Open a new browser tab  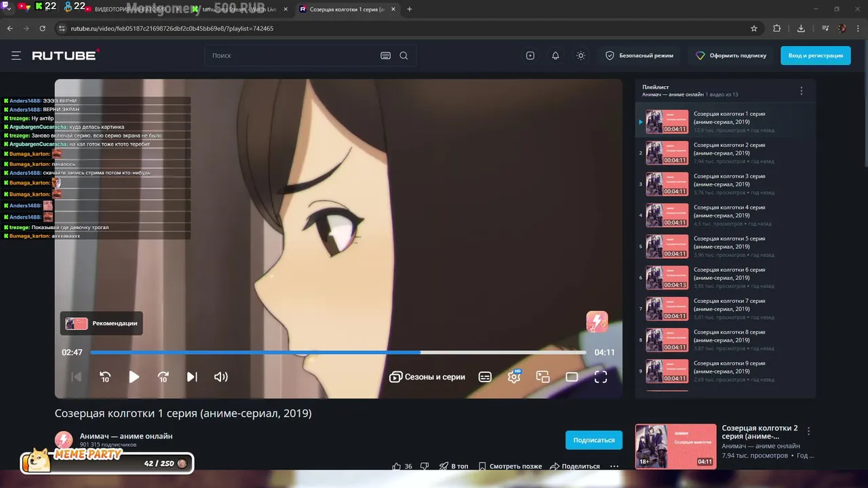[410, 9]
